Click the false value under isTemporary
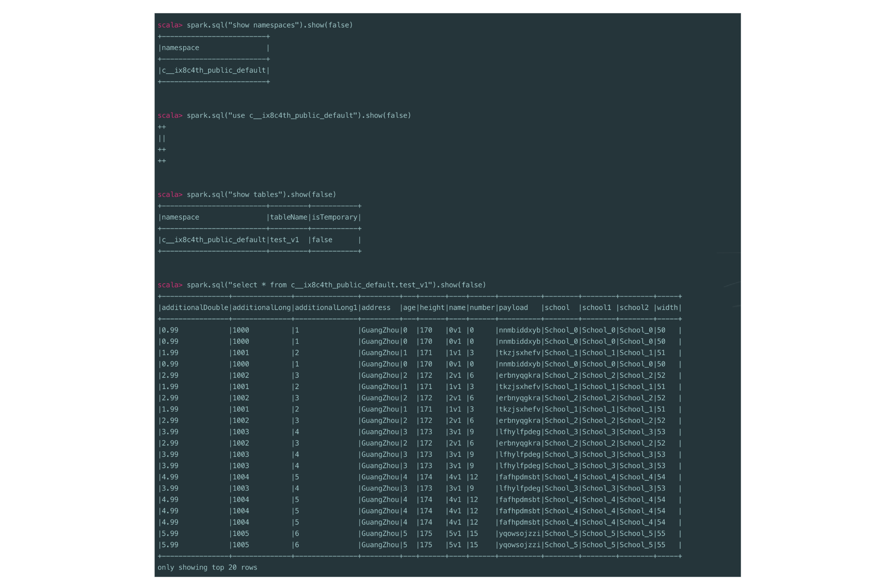Image resolution: width=893 pixels, height=588 pixels. pyautogui.click(x=322, y=240)
